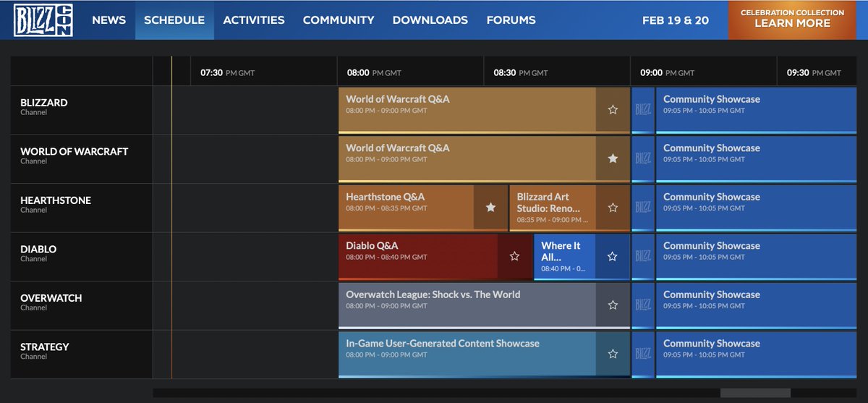Image resolution: width=868 pixels, height=403 pixels.
Task: Click BlizzCon icon beside Blizzard channel Community Showcase
Action: pos(643,109)
